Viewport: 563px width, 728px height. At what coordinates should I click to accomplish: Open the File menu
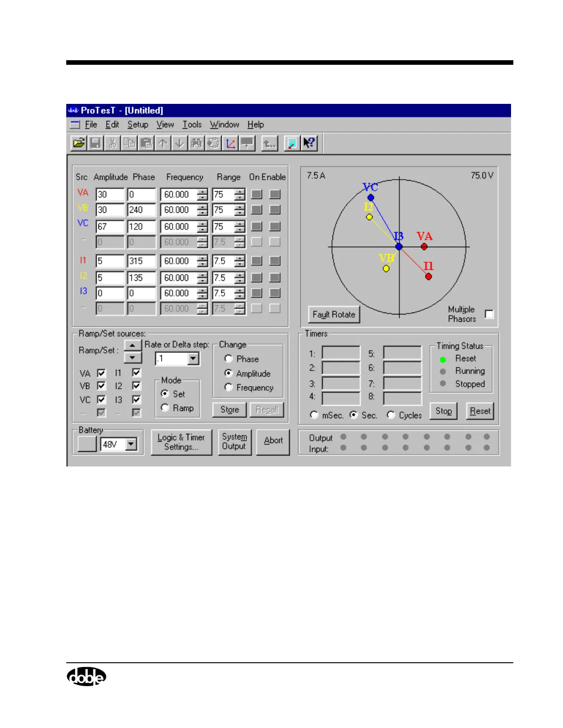(91, 125)
